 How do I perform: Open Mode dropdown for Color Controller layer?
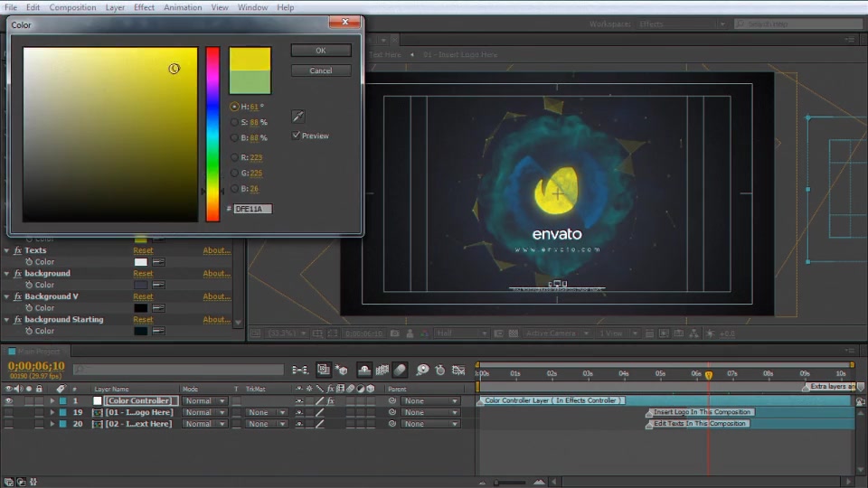pos(205,401)
